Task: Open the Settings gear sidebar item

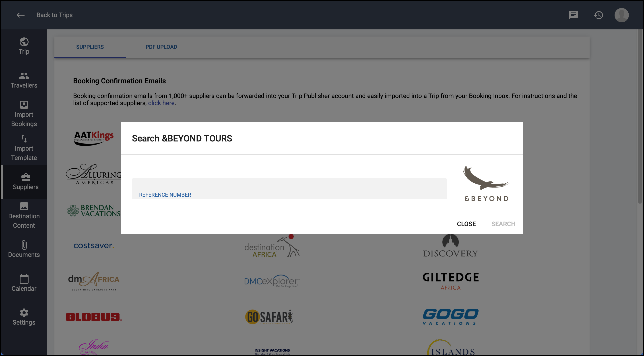Action: tap(24, 317)
